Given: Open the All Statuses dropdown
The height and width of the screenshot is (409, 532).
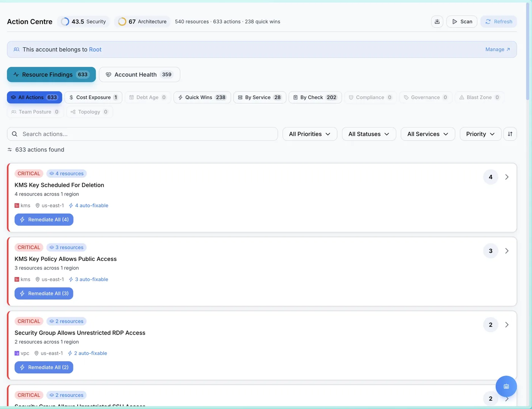Looking at the screenshot, I should 369,134.
